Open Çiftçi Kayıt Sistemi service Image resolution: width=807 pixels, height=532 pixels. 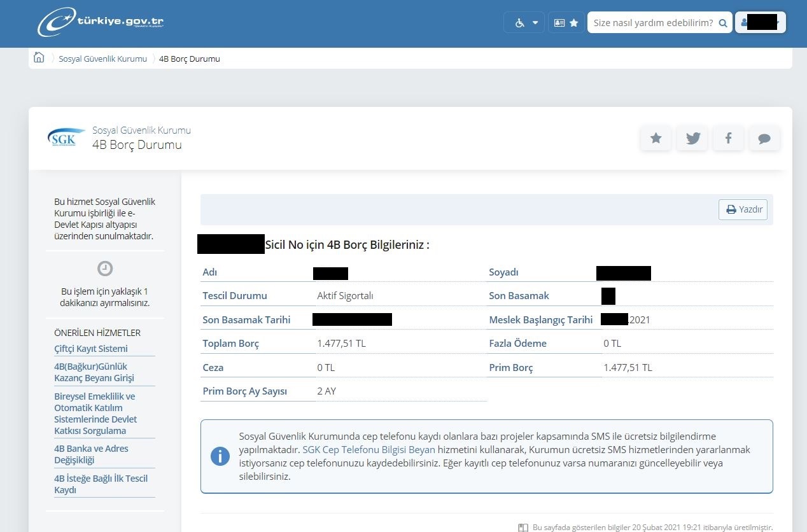[x=91, y=349]
